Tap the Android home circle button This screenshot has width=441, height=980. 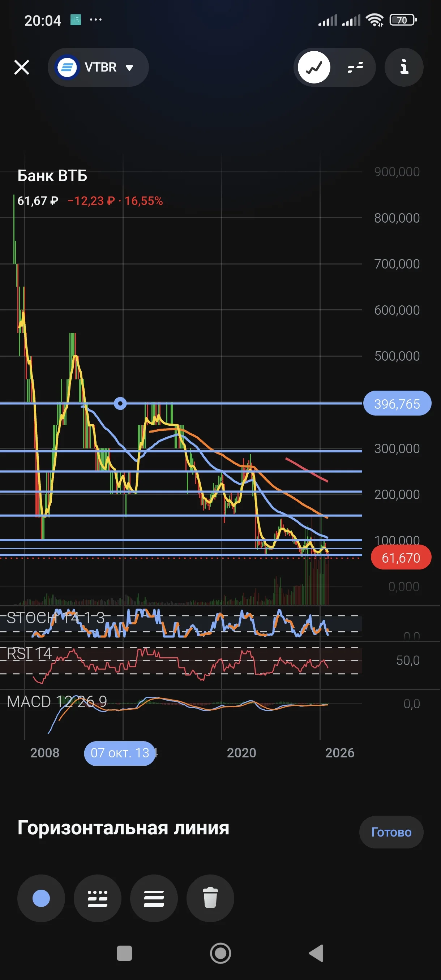pos(221,953)
